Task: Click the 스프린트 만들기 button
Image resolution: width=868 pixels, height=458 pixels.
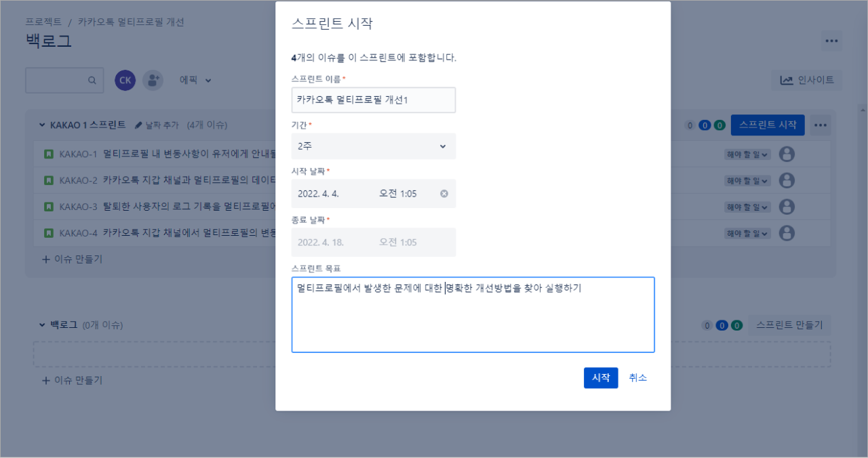Action: point(789,325)
